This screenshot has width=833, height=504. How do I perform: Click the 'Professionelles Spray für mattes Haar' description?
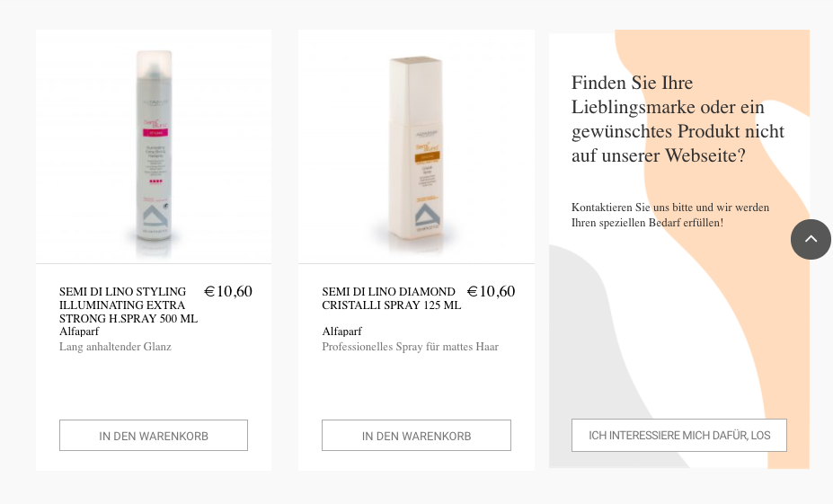tap(410, 347)
